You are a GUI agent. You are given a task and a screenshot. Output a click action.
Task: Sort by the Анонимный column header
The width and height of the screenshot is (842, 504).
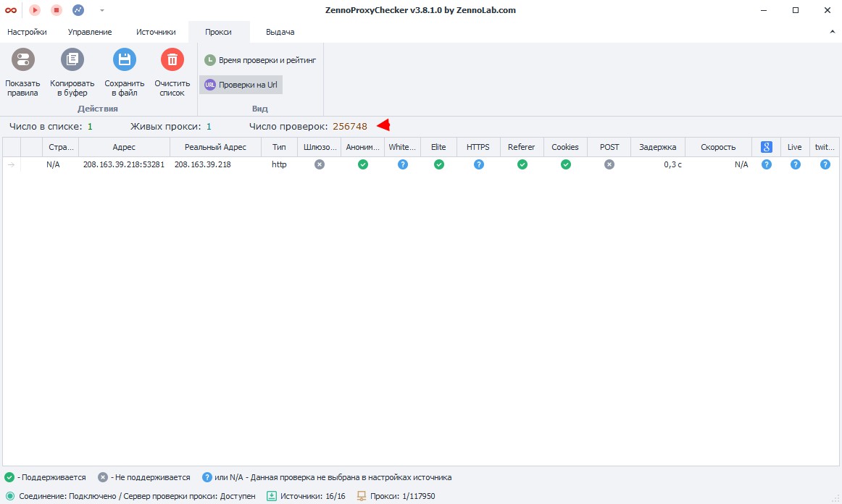pyautogui.click(x=362, y=147)
